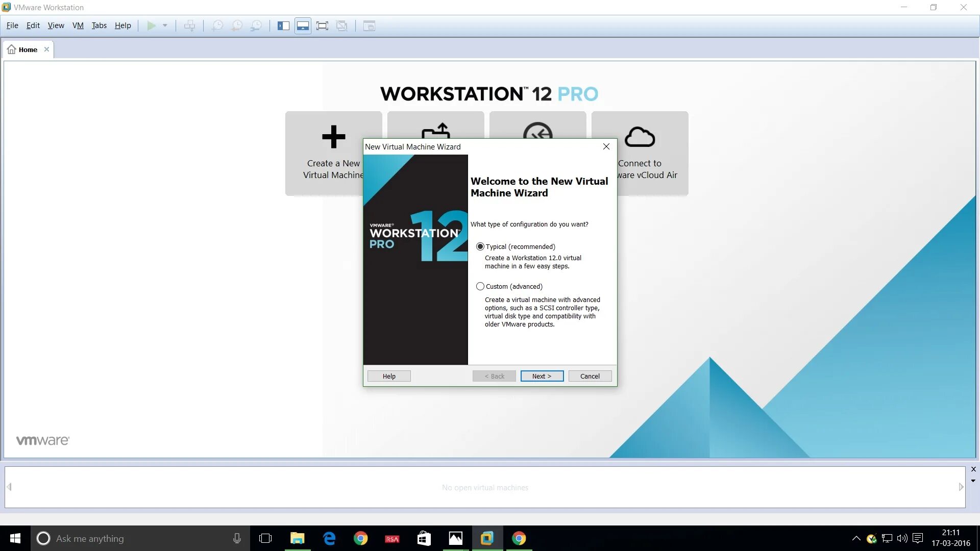Click the Power On play icon

pos(151,26)
